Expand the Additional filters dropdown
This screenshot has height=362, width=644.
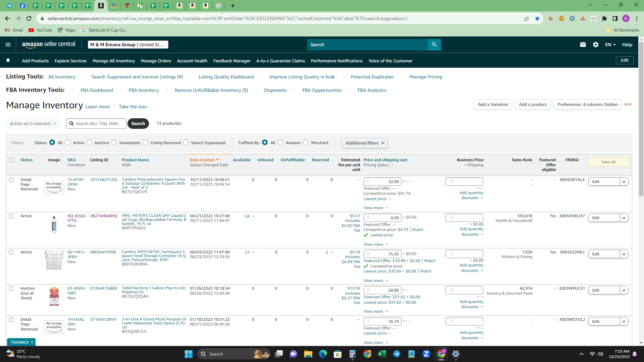coord(365,143)
